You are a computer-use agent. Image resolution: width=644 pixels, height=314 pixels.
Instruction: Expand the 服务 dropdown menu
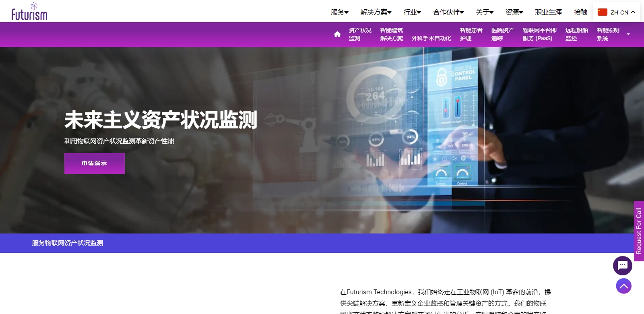click(340, 12)
